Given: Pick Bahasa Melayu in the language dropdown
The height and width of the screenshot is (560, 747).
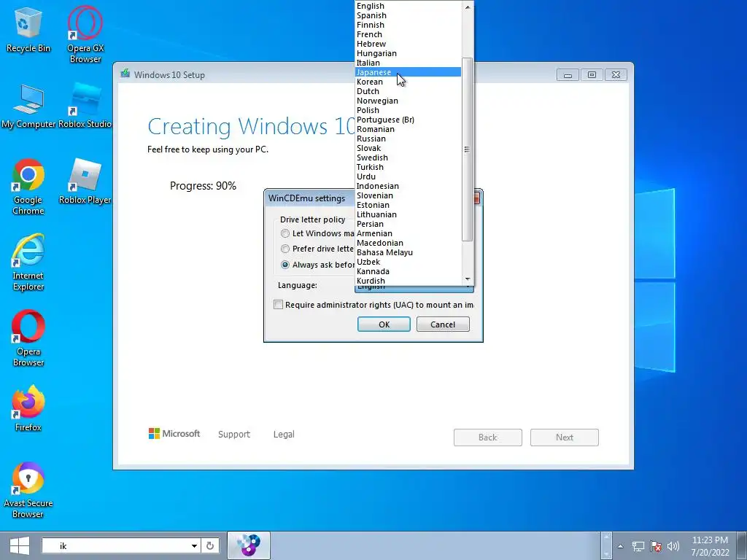Looking at the screenshot, I should (x=408, y=252).
